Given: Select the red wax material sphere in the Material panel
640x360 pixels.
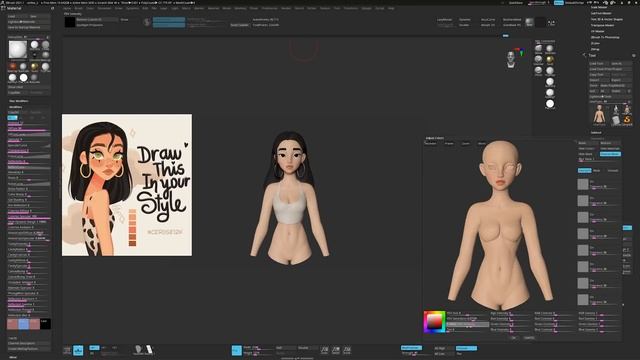Looking at the screenshot, I should click(13, 66).
